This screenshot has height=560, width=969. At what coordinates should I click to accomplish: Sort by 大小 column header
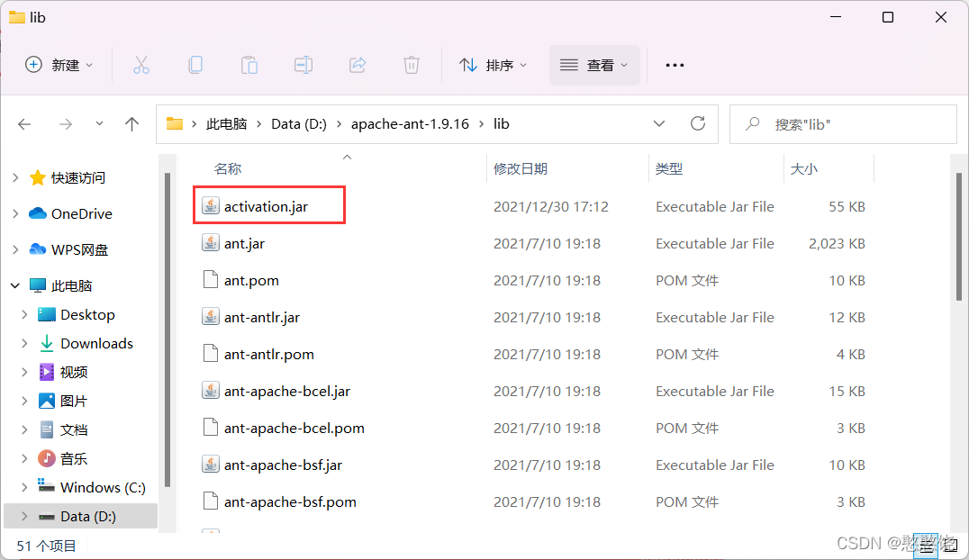[x=804, y=168]
